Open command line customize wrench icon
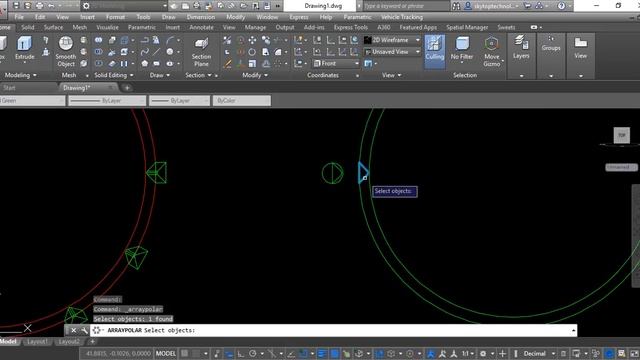 [x=84, y=330]
